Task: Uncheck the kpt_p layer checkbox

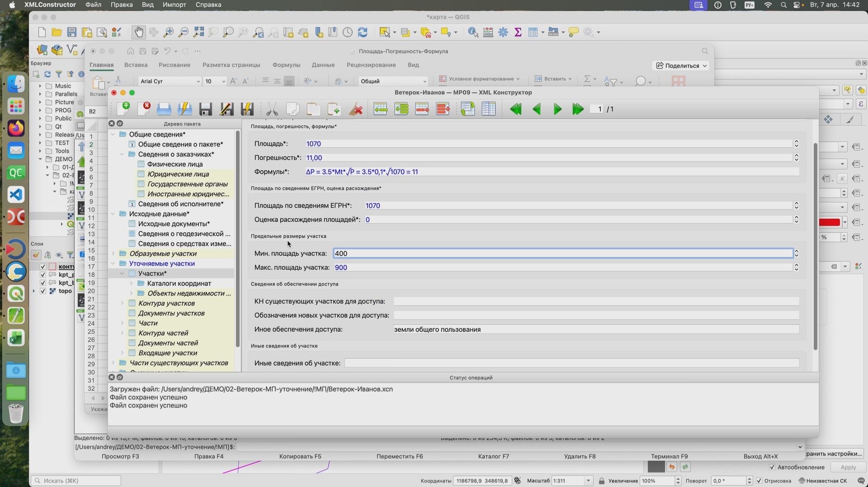Action: (43, 275)
